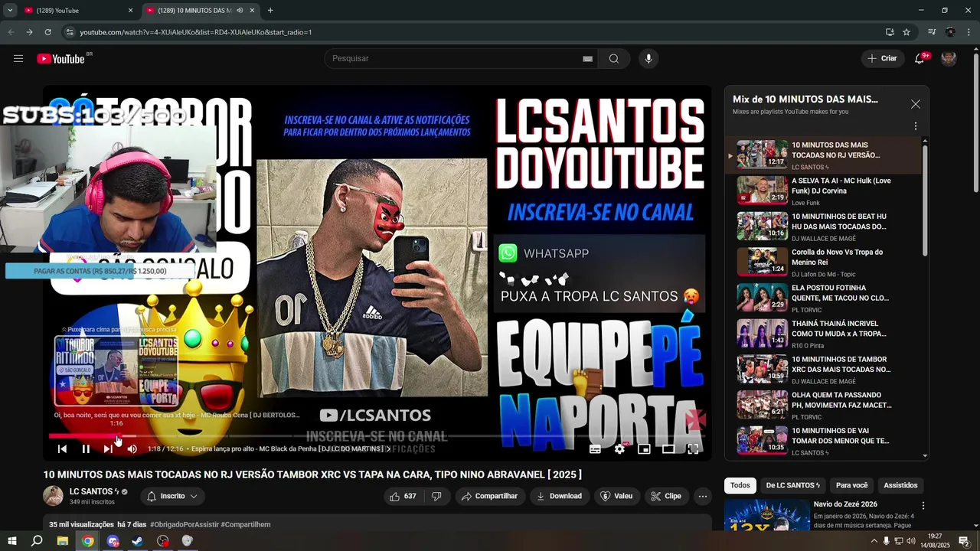Click the Compartilhar share button

pyautogui.click(x=490, y=496)
